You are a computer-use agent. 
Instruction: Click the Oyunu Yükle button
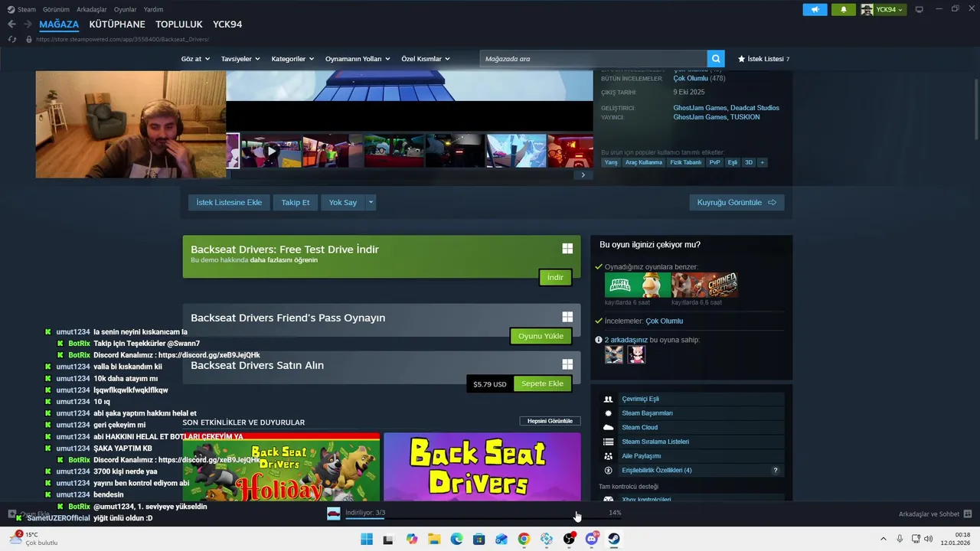[541, 336]
